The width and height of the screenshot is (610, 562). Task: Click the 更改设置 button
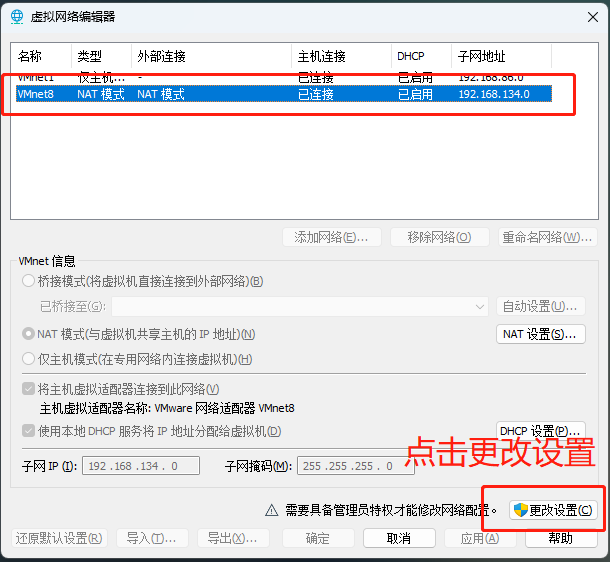(553, 510)
